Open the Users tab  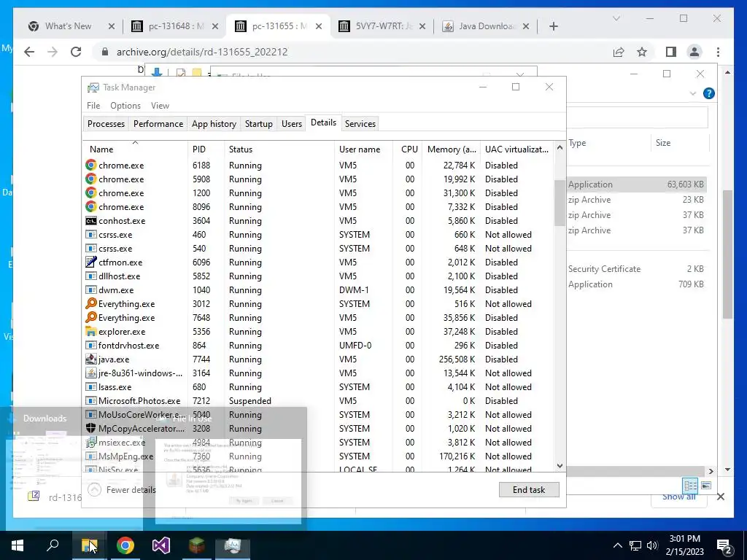(x=292, y=124)
